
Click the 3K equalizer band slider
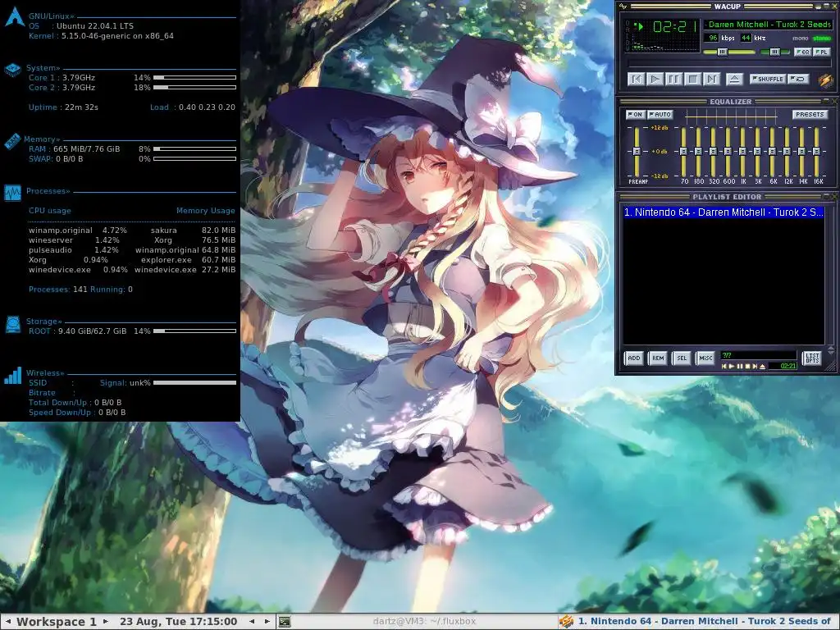(x=757, y=152)
